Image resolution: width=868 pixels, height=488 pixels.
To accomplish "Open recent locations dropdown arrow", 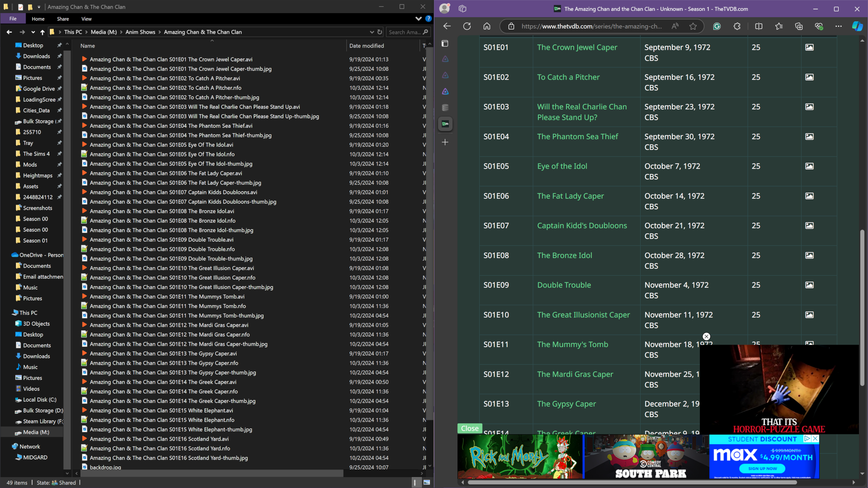I will click(x=33, y=32).
